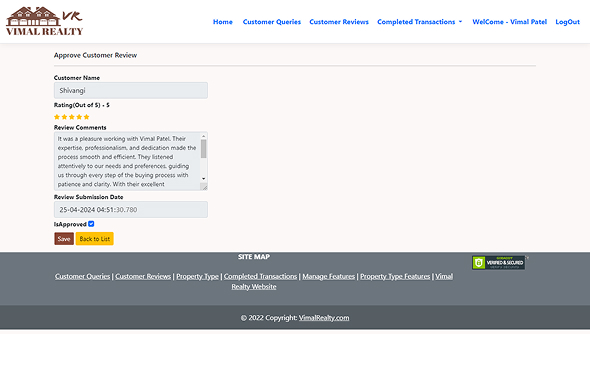Image resolution: width=590 pixels, height=390 pixels.
Task: Open the Manage Features footer link
Action: point(328,276)
